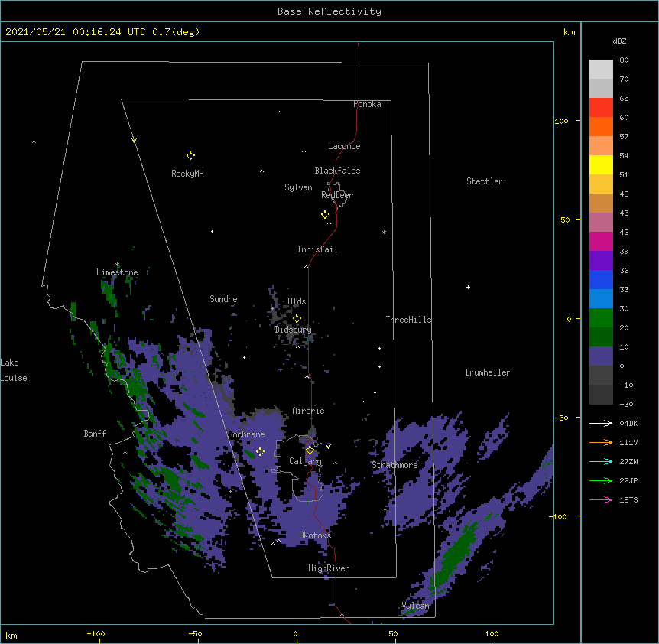Click the Innisfail city label
Viewport: 659px width, 644px height.
pos(317,249)
